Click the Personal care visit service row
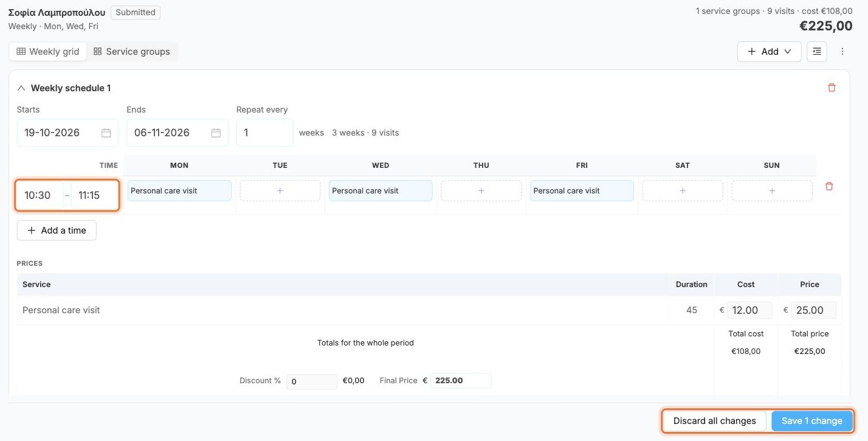Screen dimensions: 868x441 click(429, 310)
